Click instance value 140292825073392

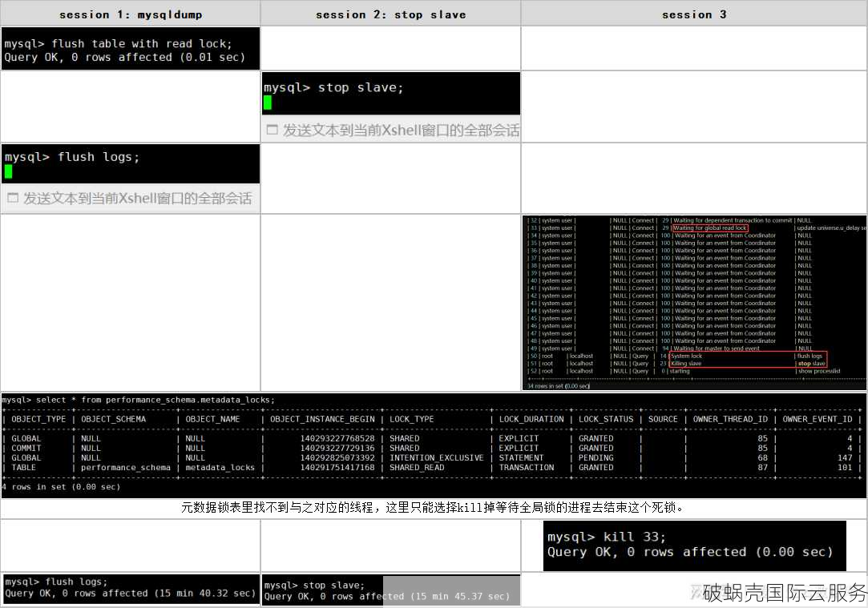[x=337, y=458]
